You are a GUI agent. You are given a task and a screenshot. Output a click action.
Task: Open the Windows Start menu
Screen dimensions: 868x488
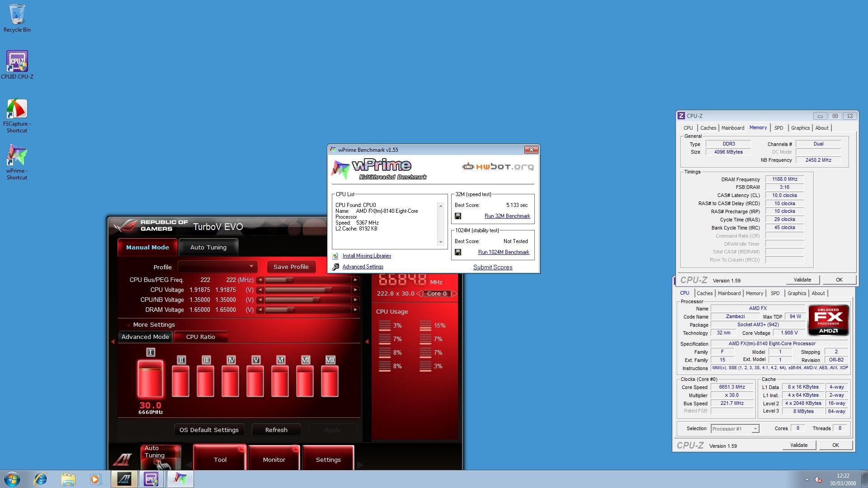point(12,479)
